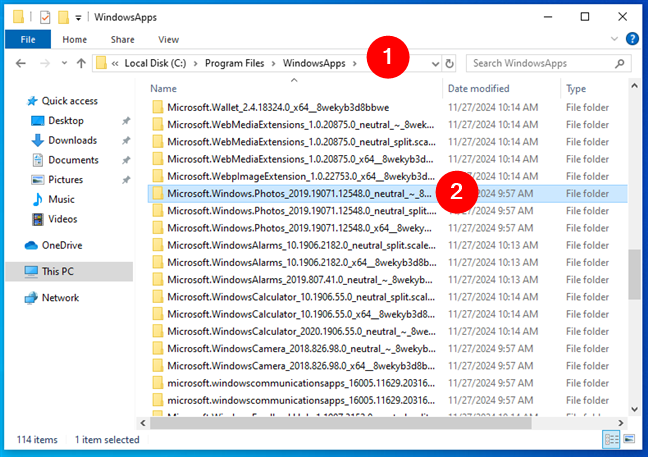Click folder icon of WebMediaExtensions x64 row
This screenshot has height=457, width=648.
tap(157, 159)
